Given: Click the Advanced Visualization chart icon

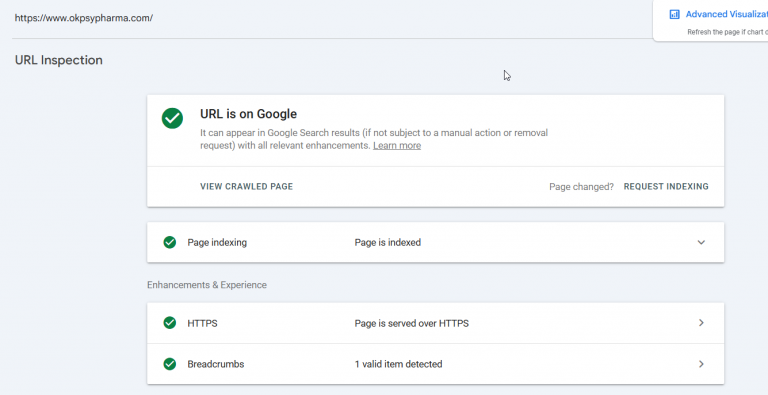Looking at the screenshot, I should (x=674, y=14).
